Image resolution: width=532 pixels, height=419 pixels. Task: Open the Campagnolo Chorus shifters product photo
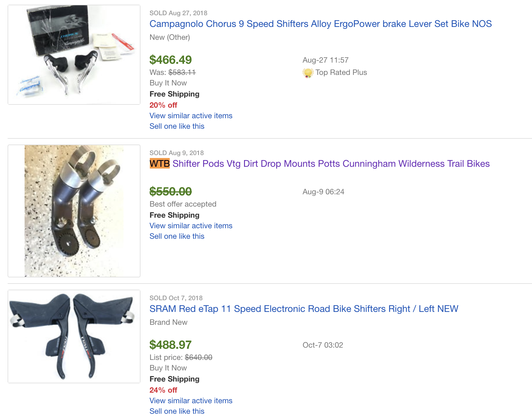(x=74, y=55)
